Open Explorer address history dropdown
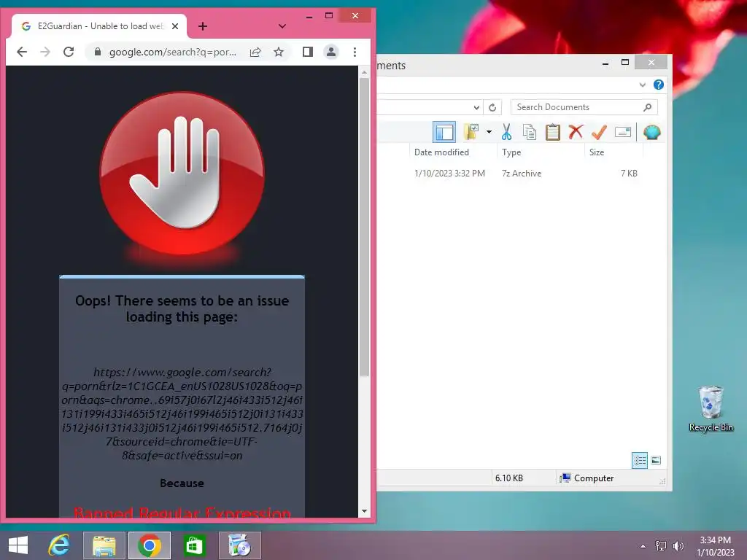 pos(476,107)
